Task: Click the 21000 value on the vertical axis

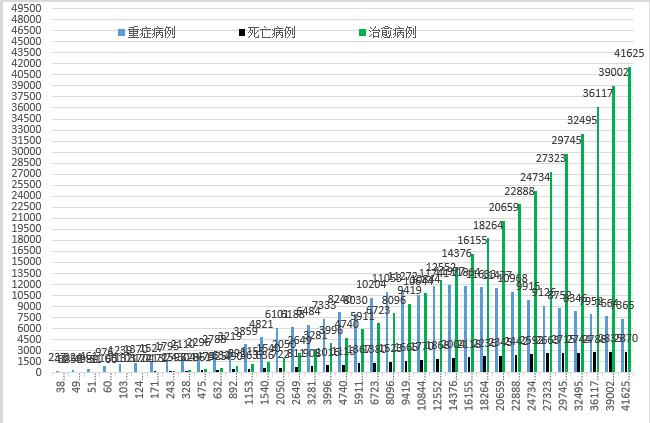Action: click(x=27, y=217)
